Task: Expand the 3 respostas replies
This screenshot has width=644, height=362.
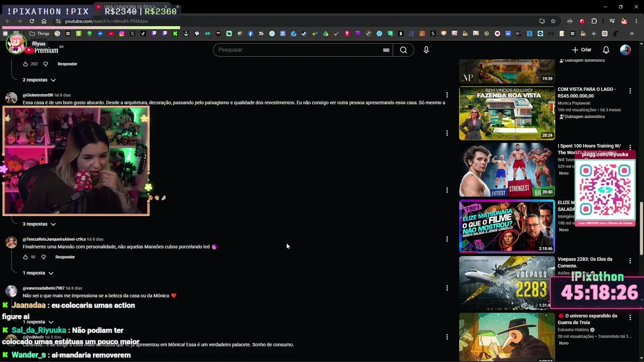Action: (x=39, y=224)
